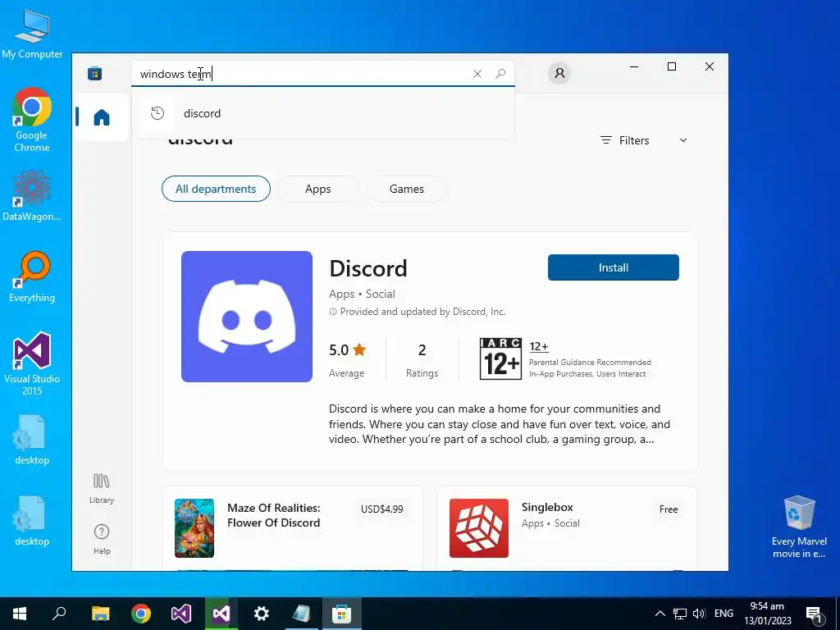
Task: Open the Singlebox app icon
Action: [479, 528]
